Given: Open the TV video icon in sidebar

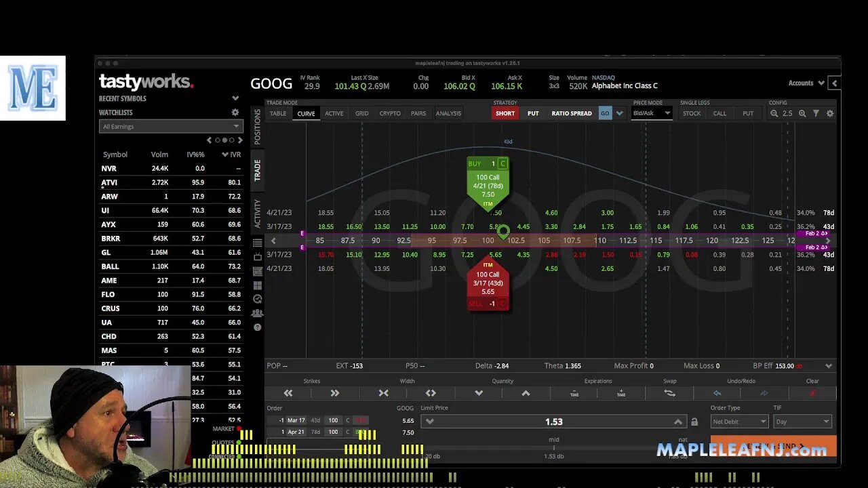Looking at the screenshot, I should click(258, 258).
